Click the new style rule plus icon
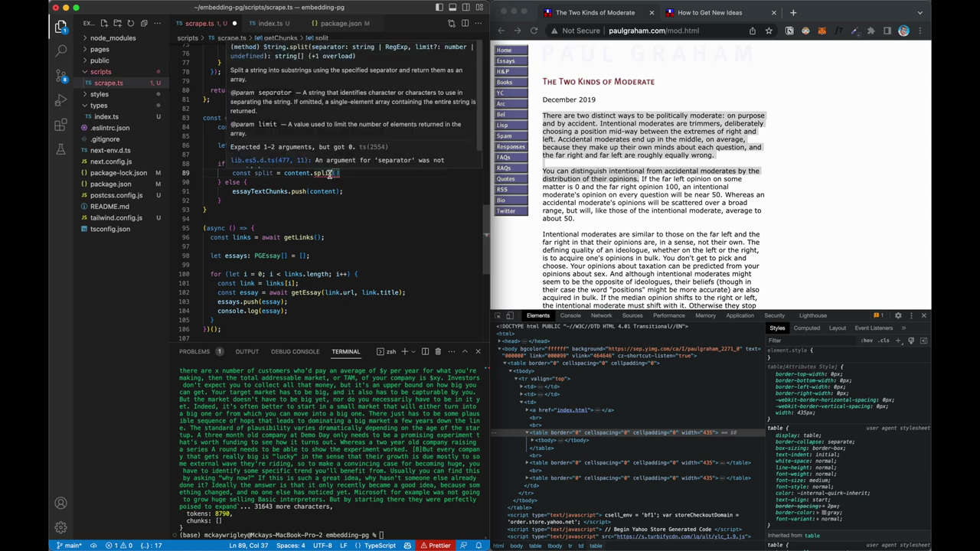 [x=899, y=341]
